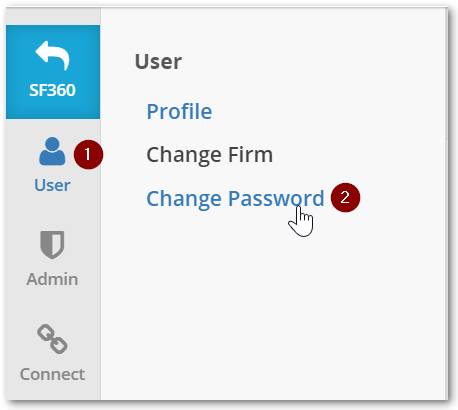Open the Profile link
The image size is (458, 410).
tap(179, 111)
